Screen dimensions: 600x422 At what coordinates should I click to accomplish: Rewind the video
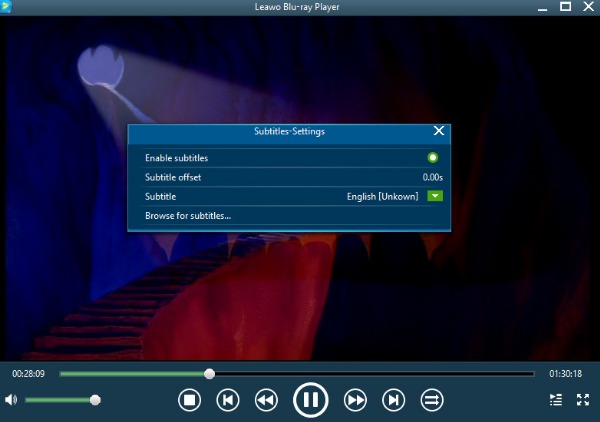(x=266, y=400)
